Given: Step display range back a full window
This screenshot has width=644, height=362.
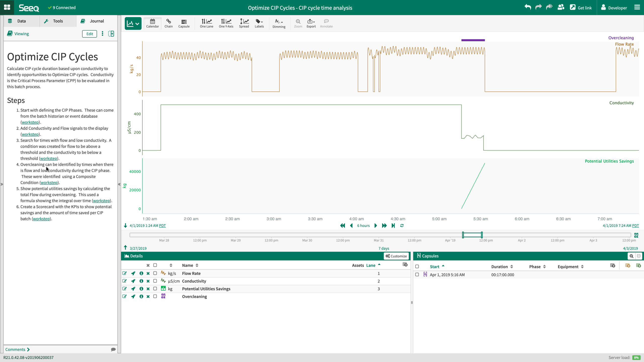Looking at the screenshot, I should tap(343, 225).
